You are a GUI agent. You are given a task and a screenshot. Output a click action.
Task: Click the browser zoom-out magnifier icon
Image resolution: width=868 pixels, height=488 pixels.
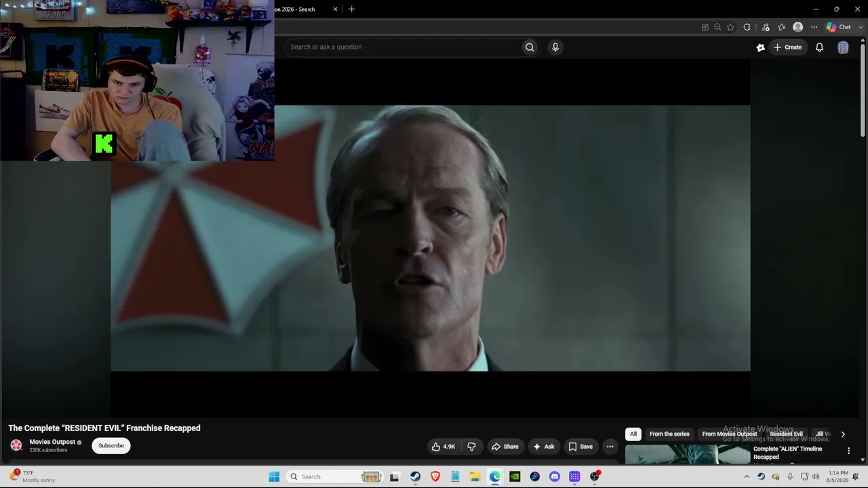click(717, 27)
